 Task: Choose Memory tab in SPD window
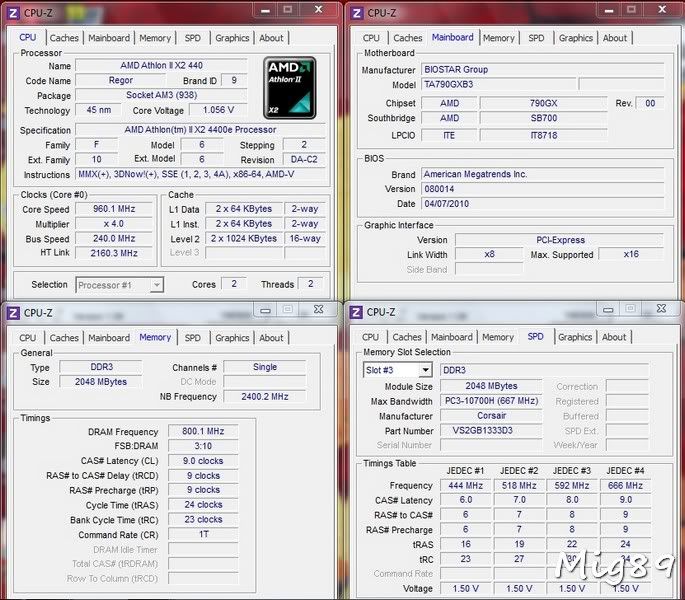[498, 337]
